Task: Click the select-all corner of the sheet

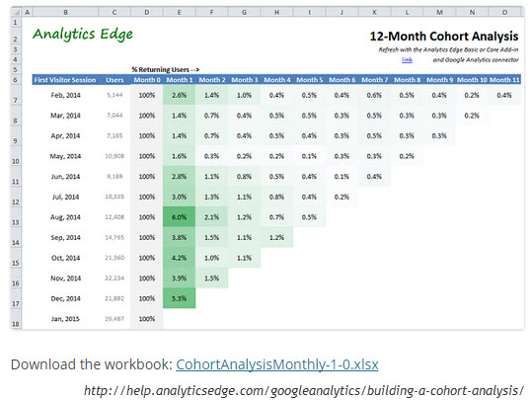Action: click(x=16, y=13)
